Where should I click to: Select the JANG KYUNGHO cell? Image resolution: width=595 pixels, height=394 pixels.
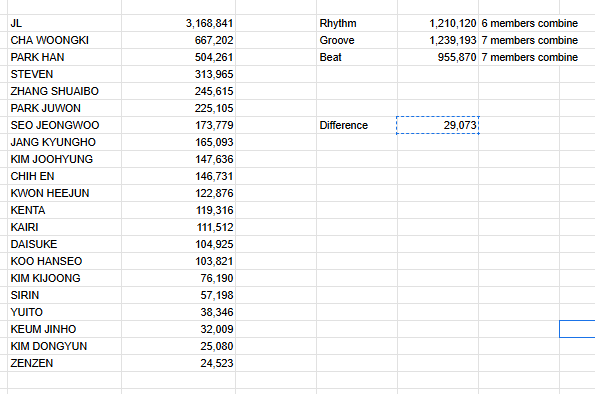click(65, 142)
